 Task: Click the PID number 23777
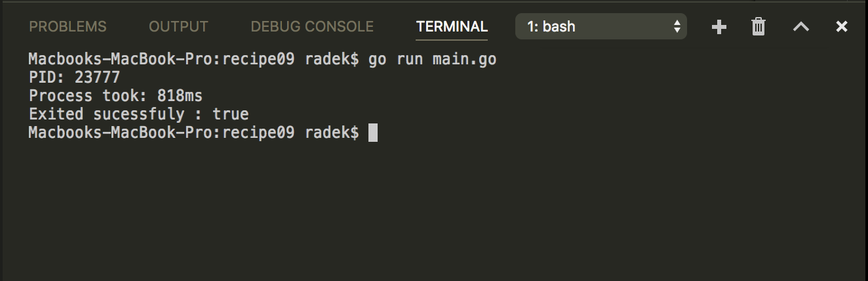tap(97, 78)
